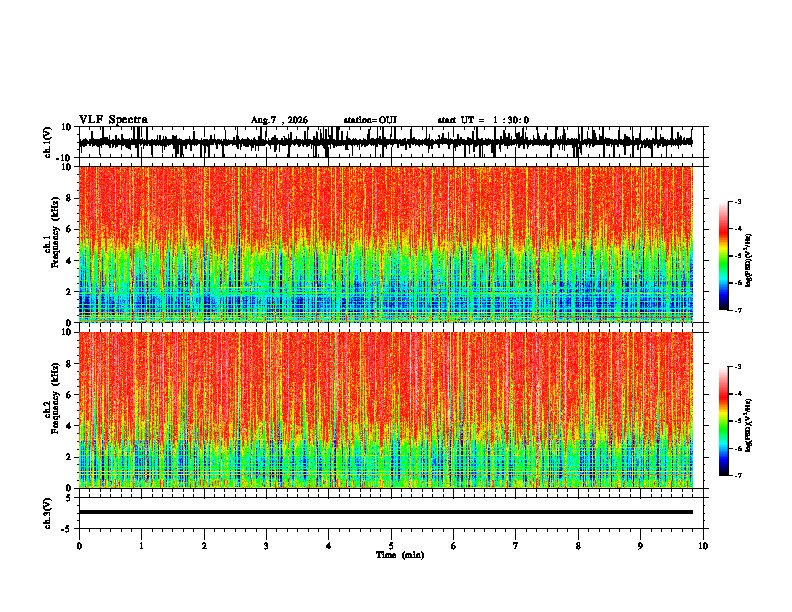This screenshot has height=612, width=792.
Task: Click the "-7" label on ch.1 colorbar
Action: (x=737, y=310)
